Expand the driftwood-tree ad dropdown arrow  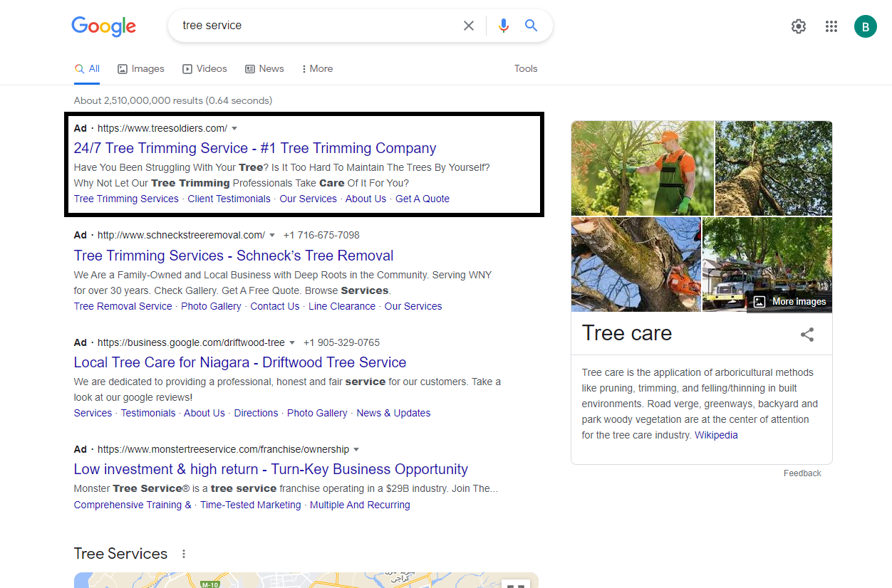point(292,342)
